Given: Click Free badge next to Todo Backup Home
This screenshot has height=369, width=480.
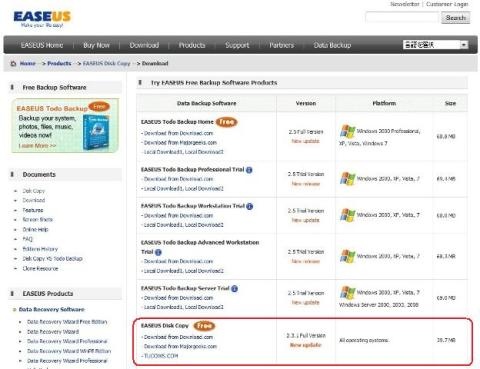Looking at the screenshot, I should coord(226,122).
